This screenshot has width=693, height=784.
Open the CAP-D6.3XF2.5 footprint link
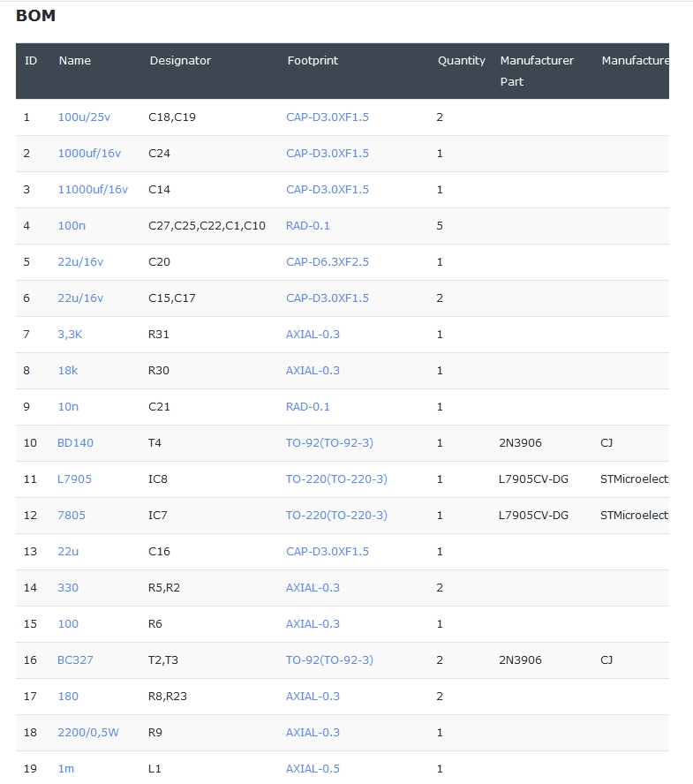(328, 261)
